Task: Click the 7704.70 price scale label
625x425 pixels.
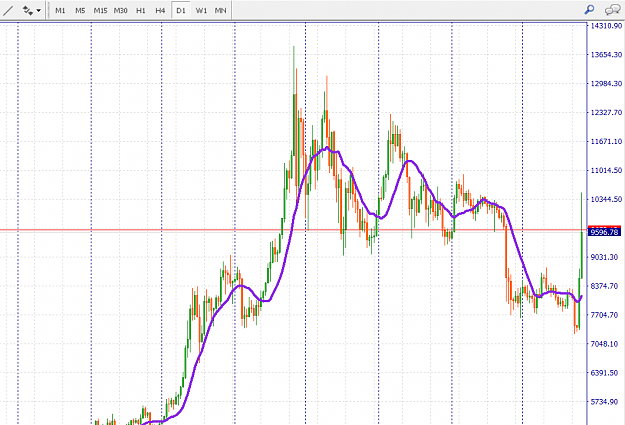Action: pos(604,315)
